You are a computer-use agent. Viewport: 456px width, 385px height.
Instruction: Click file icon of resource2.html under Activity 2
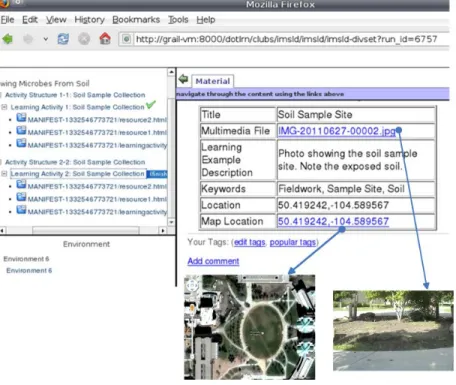(x=21, y=184)
